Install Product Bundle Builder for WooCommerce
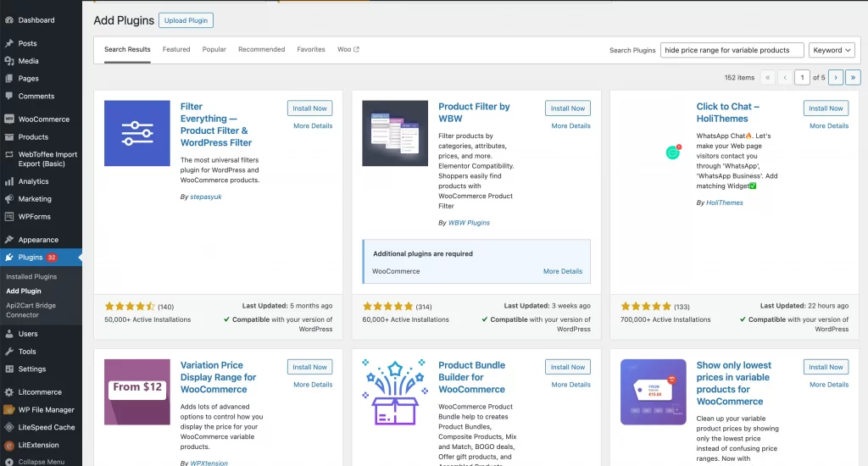 pos(568,367)
